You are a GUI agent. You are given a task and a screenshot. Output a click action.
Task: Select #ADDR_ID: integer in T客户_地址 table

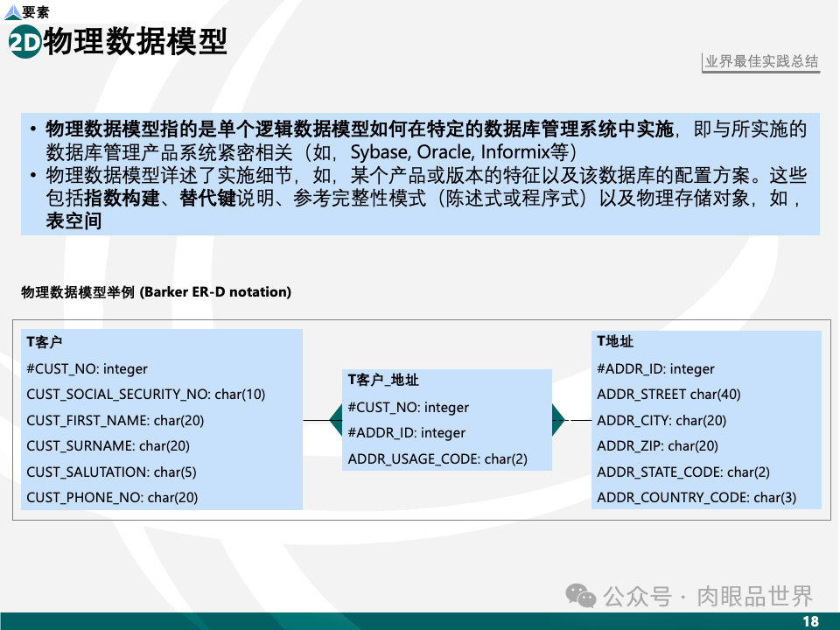click(x=407, y=433)
